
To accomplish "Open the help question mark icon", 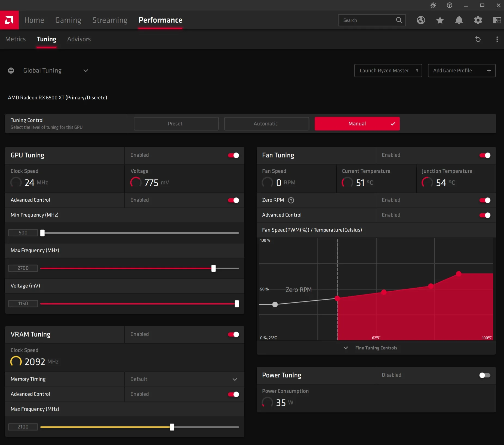I will click(450, 5).
